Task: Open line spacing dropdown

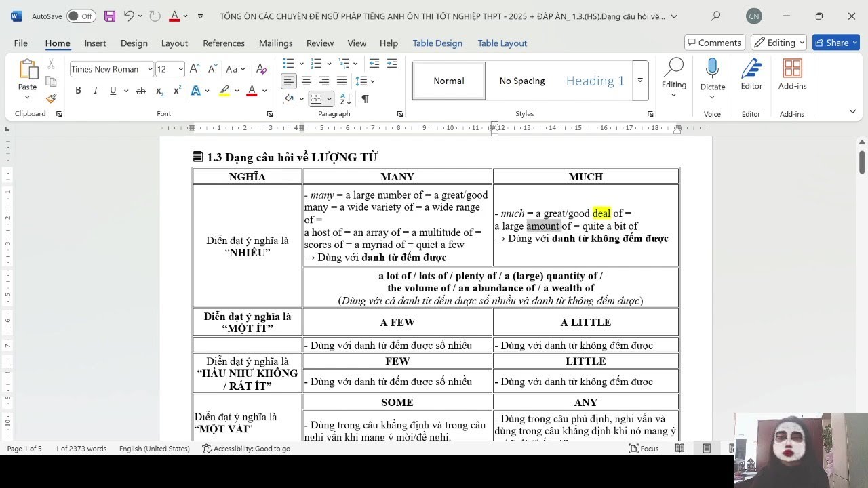Action: [x=365, y=81]
